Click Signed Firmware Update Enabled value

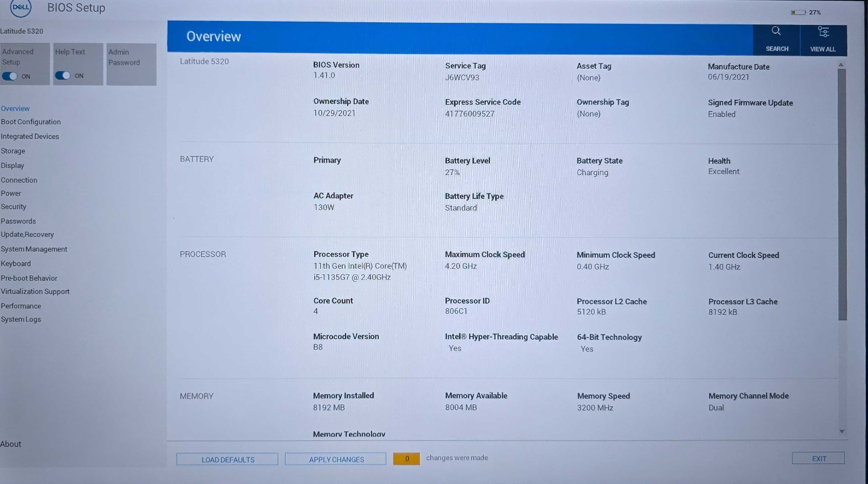coord(722,114)
